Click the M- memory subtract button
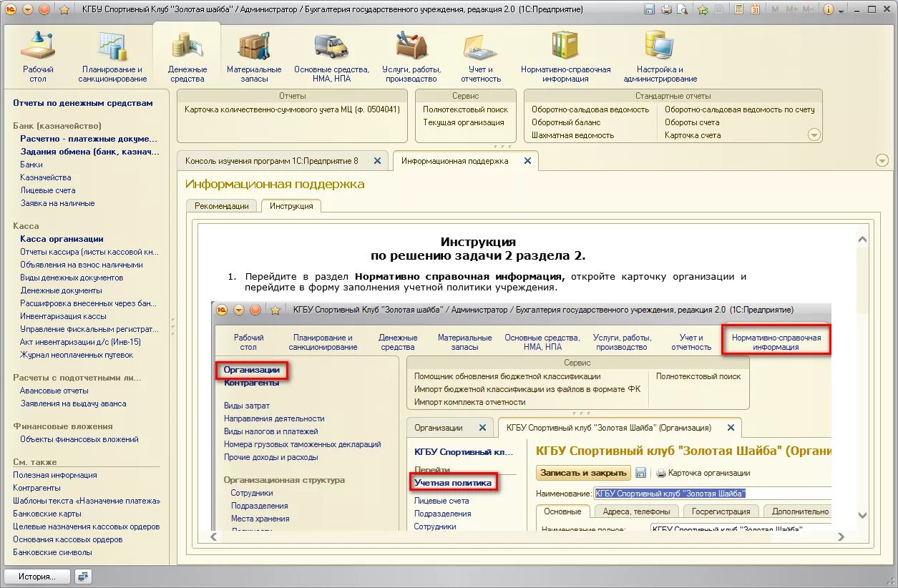 coord(807,9)
